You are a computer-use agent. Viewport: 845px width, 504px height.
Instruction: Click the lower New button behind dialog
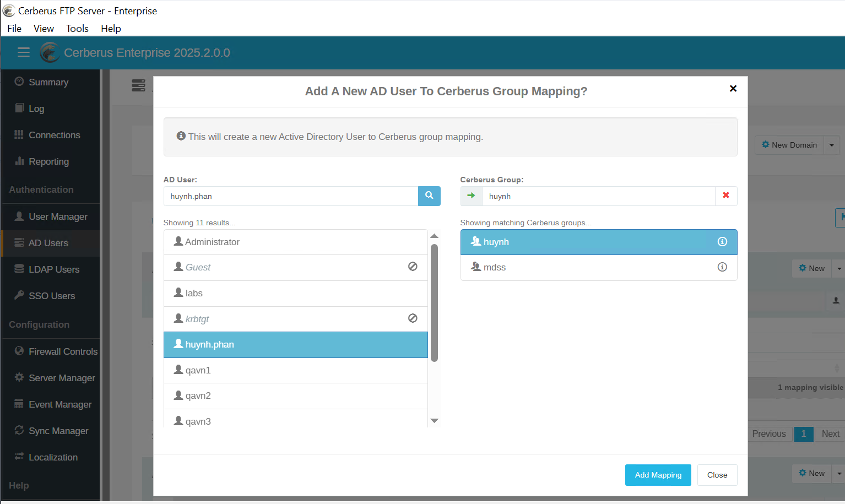point(812,473)
